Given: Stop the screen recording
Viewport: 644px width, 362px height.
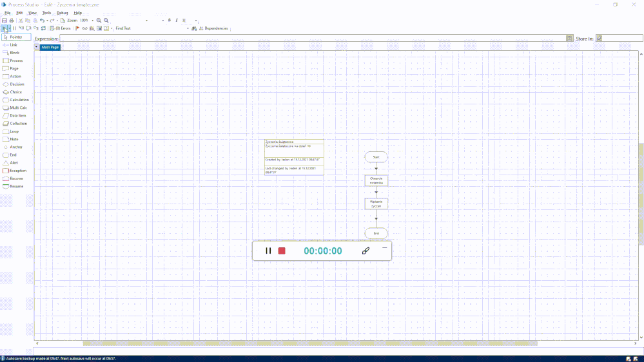Looking at the screenshot, I should point(282,251).
